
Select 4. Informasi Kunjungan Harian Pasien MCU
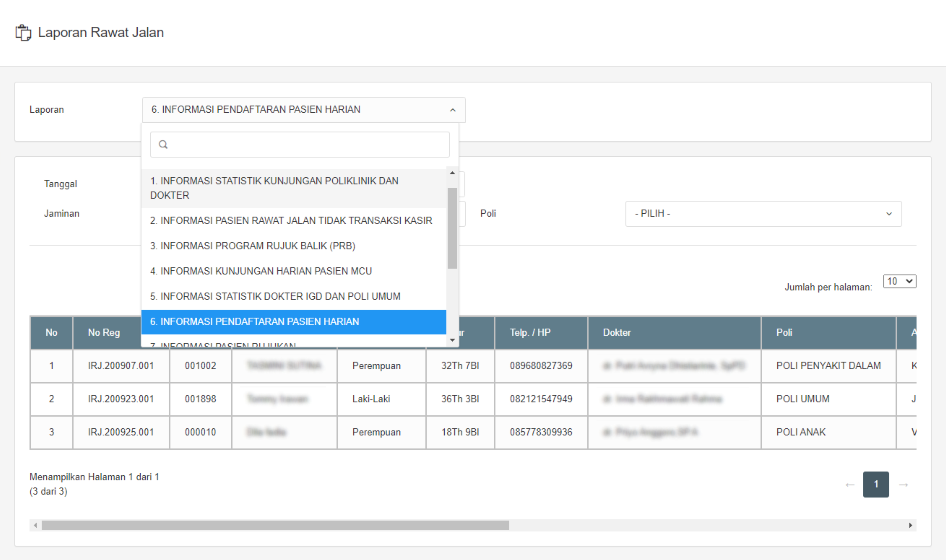pos(261,271)
